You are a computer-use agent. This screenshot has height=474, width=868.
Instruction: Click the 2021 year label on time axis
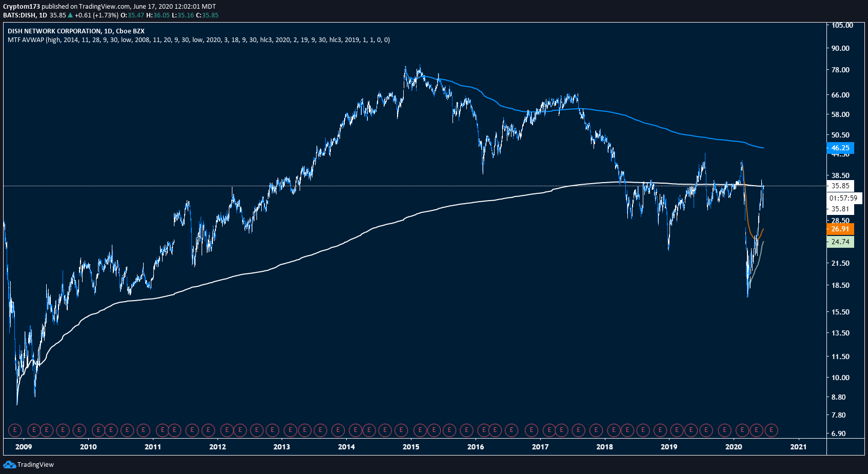[x=798, y=447]
